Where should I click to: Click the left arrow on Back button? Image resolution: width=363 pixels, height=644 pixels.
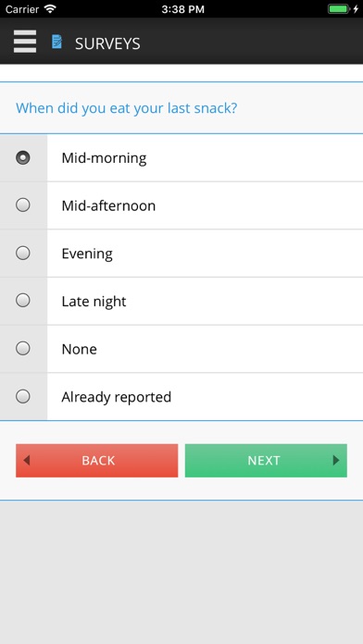(27, 461)
